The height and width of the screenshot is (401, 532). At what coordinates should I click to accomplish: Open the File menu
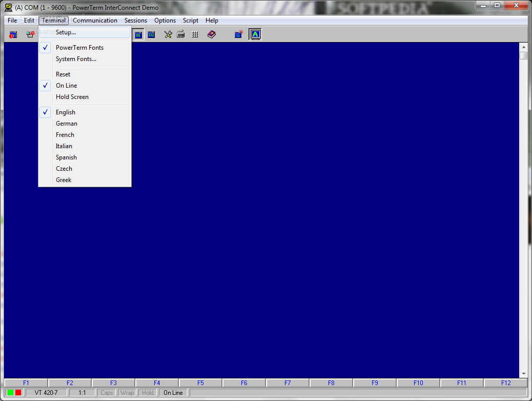[12, 21]
